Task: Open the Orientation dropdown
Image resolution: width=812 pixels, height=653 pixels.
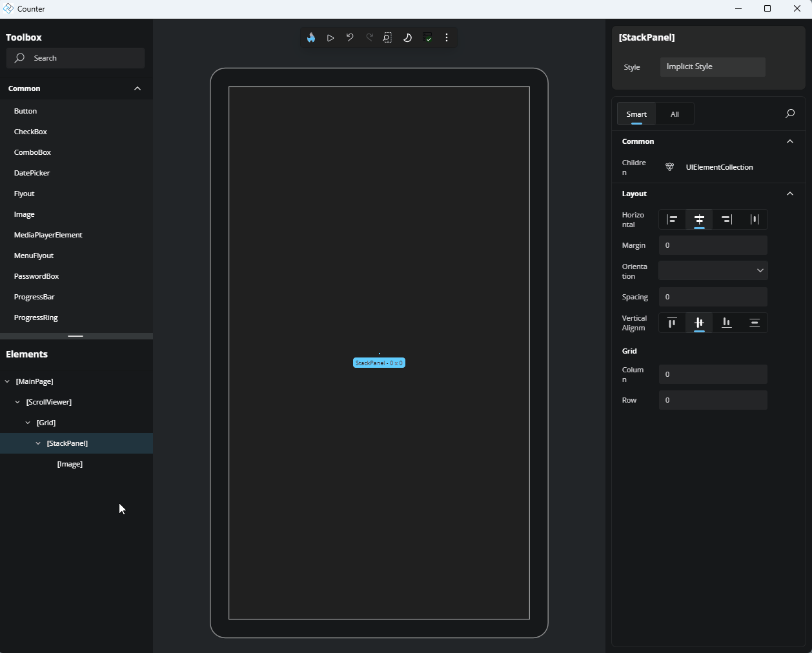Action: tap(713, 270)
